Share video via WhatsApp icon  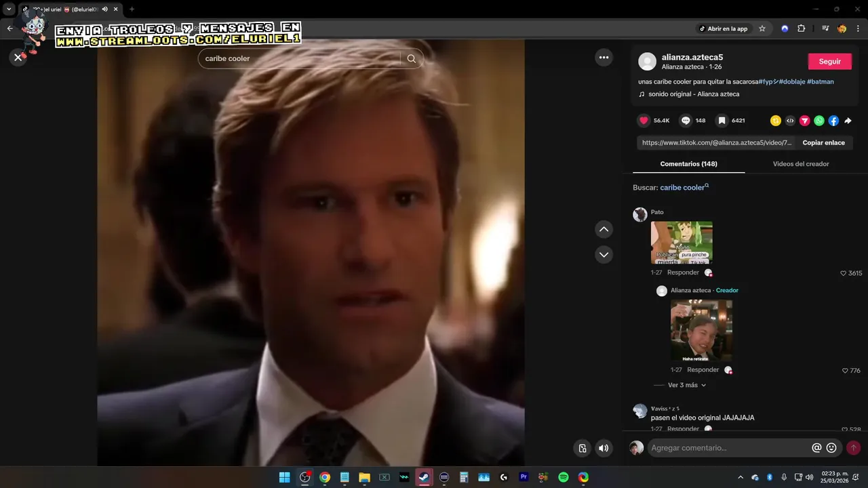click(819, 121)
